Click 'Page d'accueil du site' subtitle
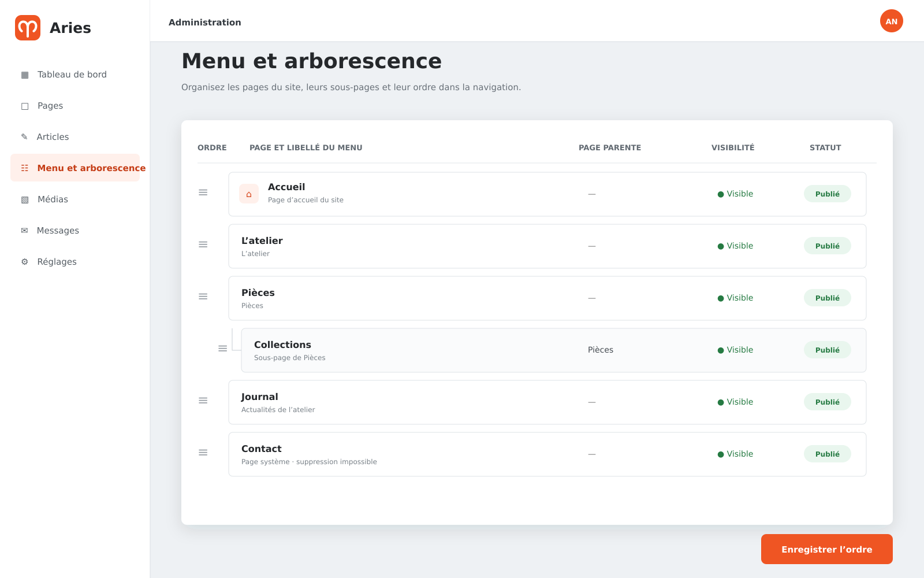The height and width of the screenshot is (578, 924). pyautogui.click(x=305, y=200)
